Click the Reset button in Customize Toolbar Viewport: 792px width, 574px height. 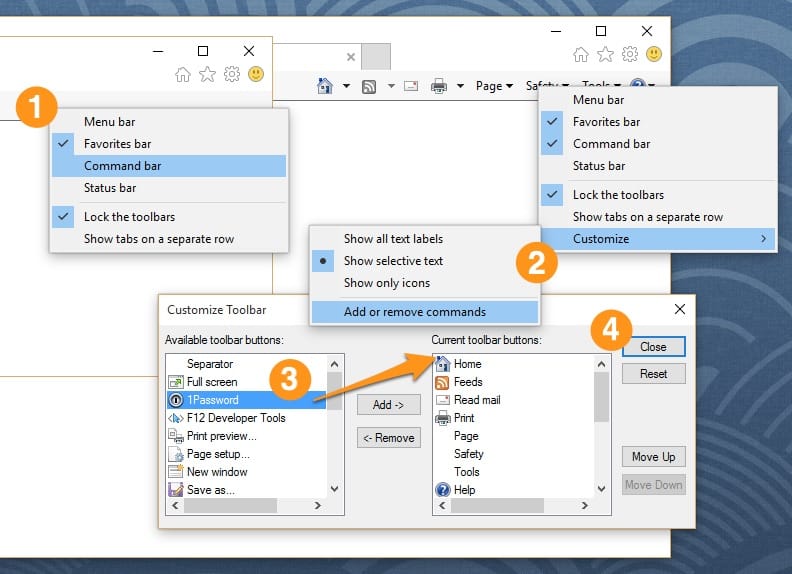653,374
